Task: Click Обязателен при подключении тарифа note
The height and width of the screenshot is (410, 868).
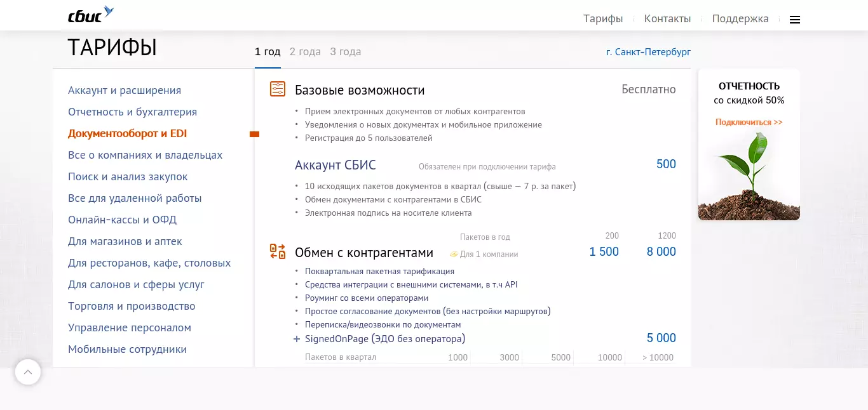Action: [487, 167]
